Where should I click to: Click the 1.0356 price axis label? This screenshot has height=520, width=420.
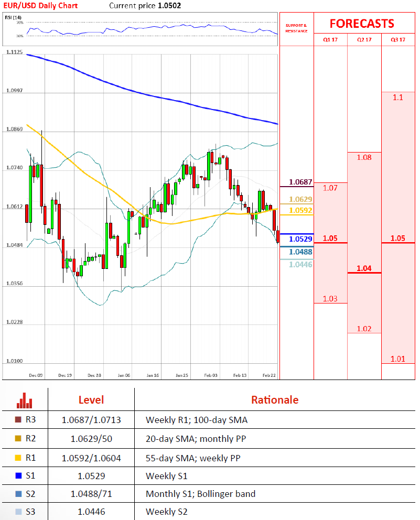coord(15,284)
